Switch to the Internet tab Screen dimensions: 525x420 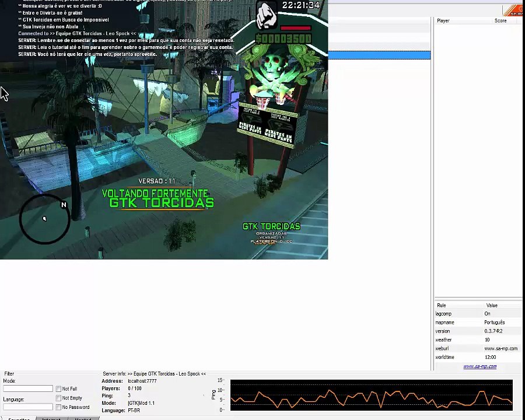click(x=51, y=418)
